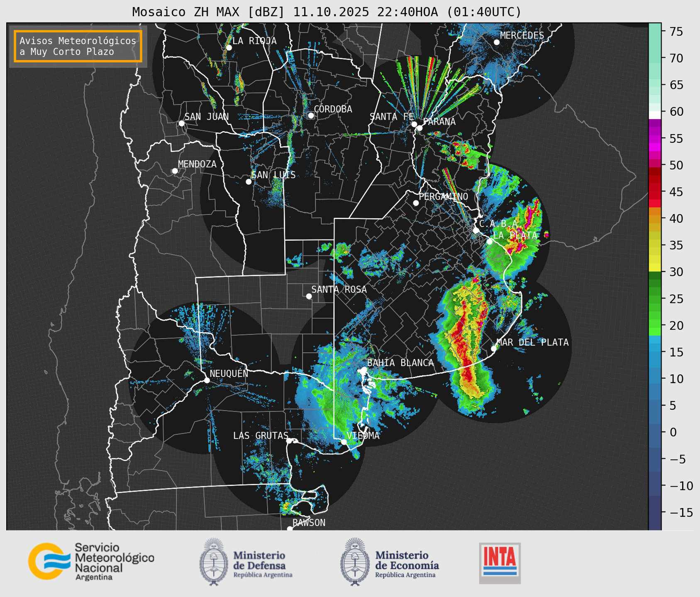Image resolution: width=700 pixels, height=597 pixels.
Task: Click the 75 tick label on the colorbar
Action: point(676,32)
